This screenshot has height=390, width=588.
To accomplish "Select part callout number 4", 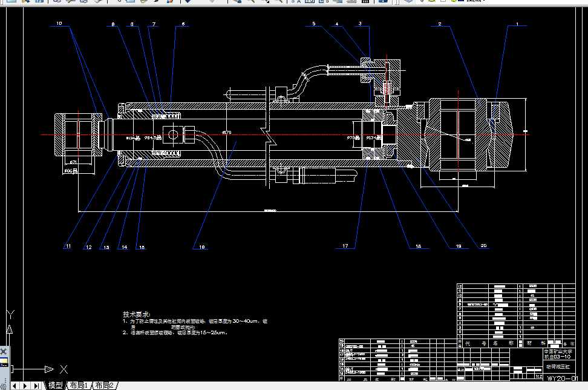I will (x=337, y=24).
